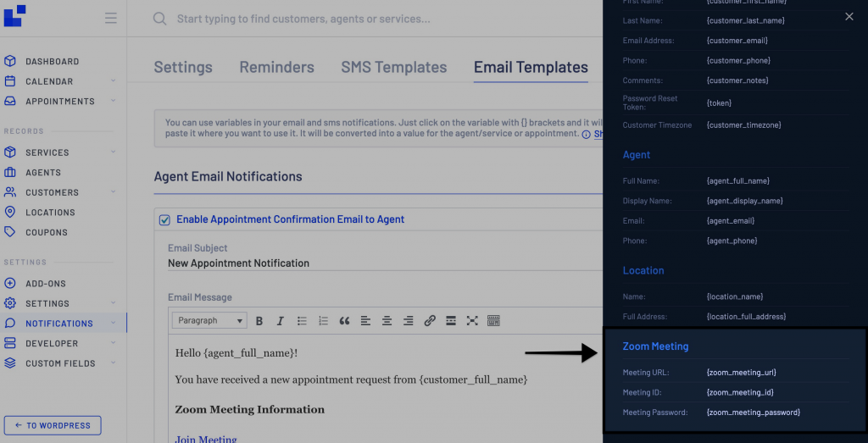This screenshot has width=868, height=443.
Task: Apply blockquote formatting
Action: [344, 321]
